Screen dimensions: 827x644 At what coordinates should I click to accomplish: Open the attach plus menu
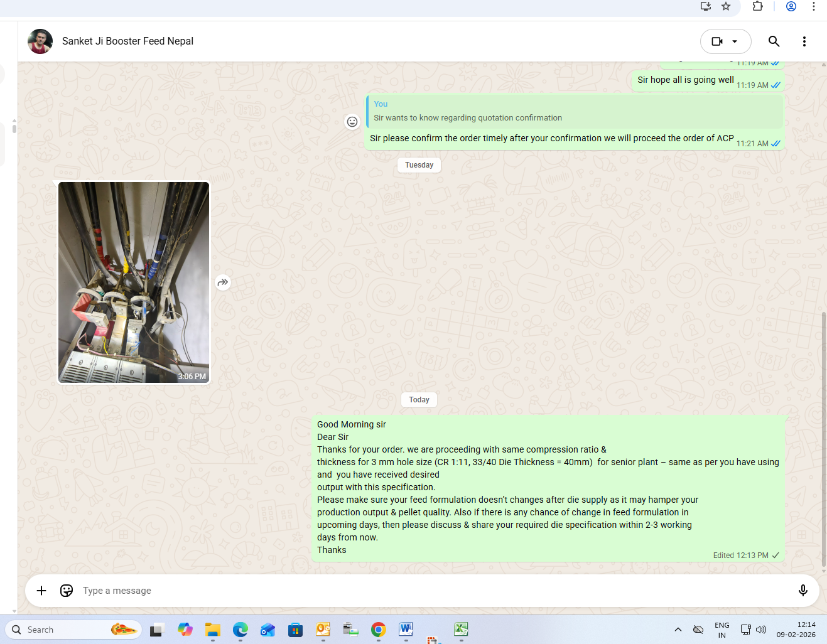pyautogui.click(x=41, y=591)
